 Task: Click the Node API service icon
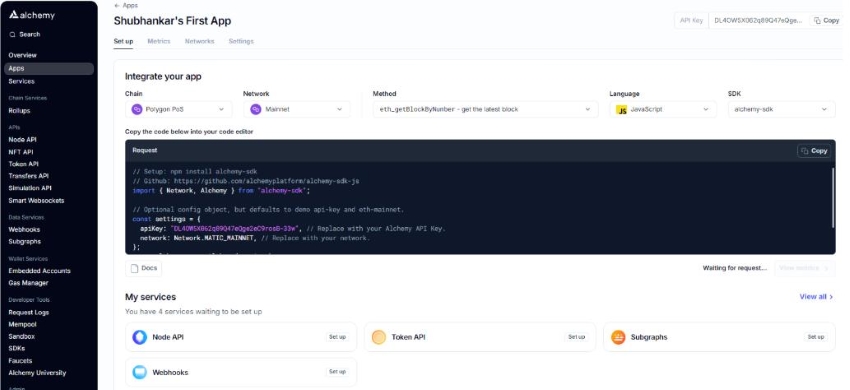coord(140,337)
